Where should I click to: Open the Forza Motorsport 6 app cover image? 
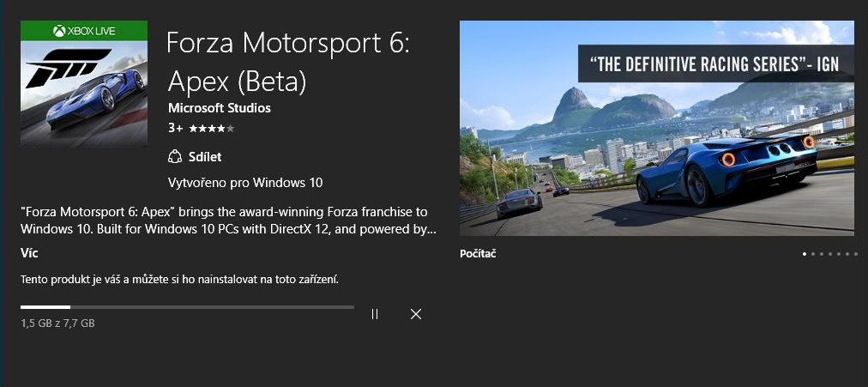pos(84,83)
